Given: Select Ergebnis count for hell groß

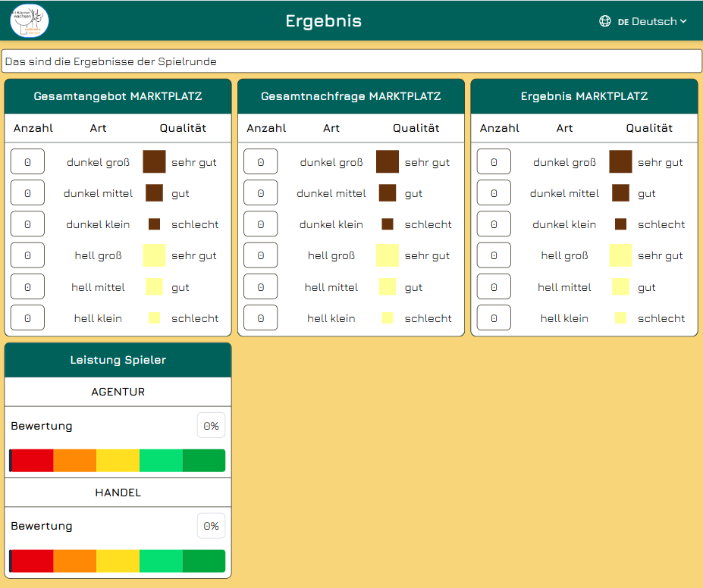Looking at the screenshot, I should click(x=494, y=255).
